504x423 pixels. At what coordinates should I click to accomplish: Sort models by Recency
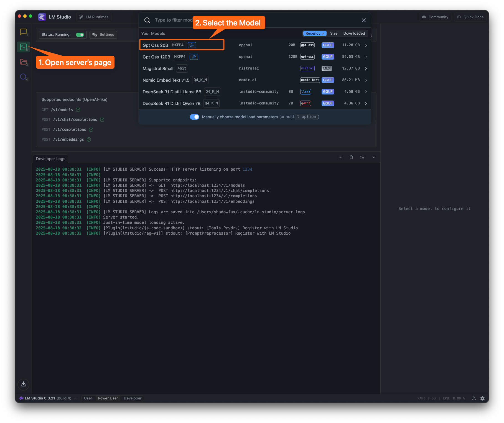coord(315,34)
